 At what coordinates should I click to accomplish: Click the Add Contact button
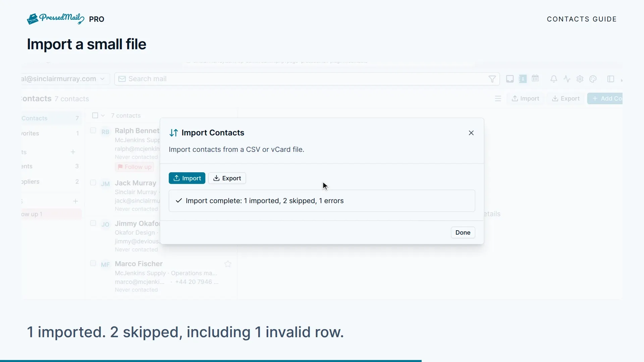tap(605, 99)
